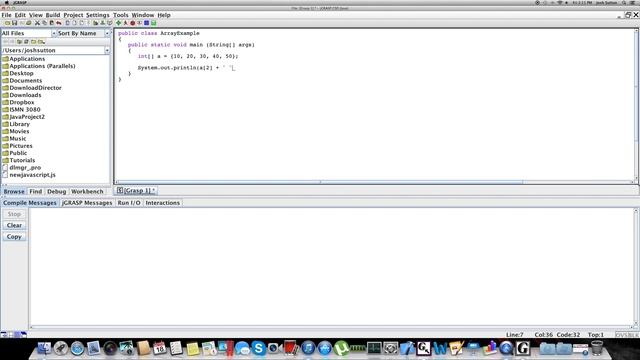Click the copy icon next to scissors
640x360 pixels.
[44, 23]
